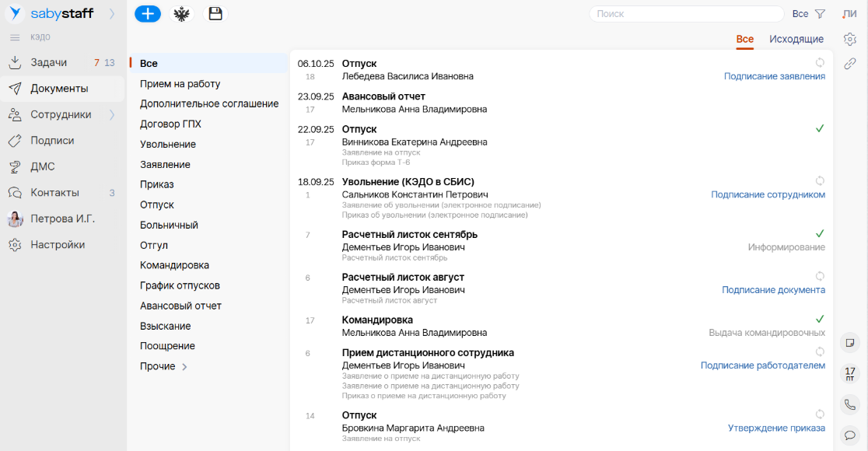Click the floppy disk save icon
The height and width of the screenshot is (451, 868).
[215, 14]
